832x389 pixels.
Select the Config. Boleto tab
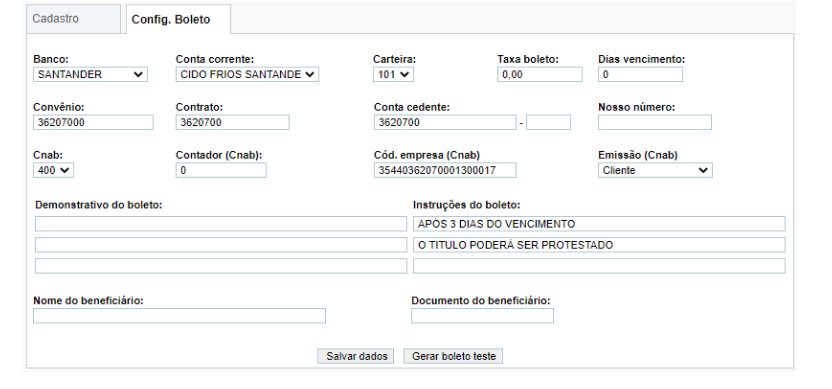[x=178, y=20]
